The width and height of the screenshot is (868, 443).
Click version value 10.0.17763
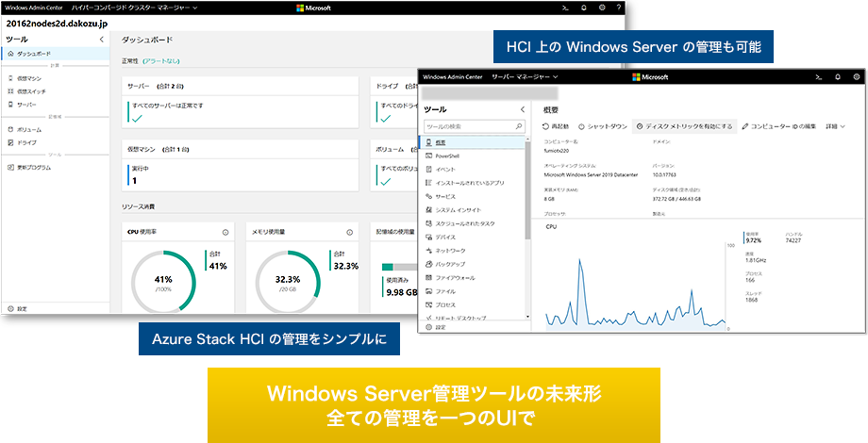666,174
